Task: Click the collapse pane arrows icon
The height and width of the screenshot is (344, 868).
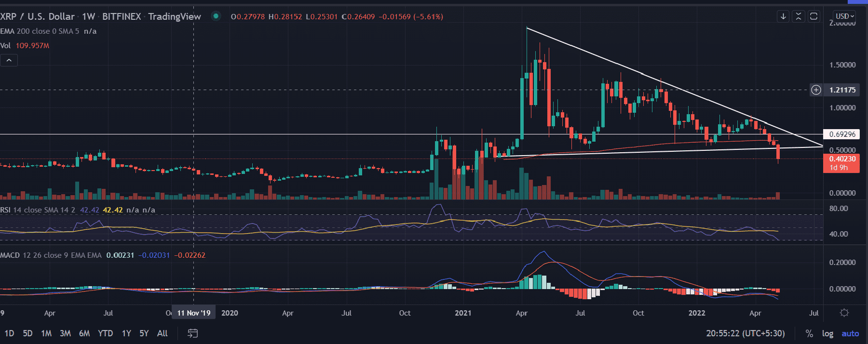Action: [799, 16]
